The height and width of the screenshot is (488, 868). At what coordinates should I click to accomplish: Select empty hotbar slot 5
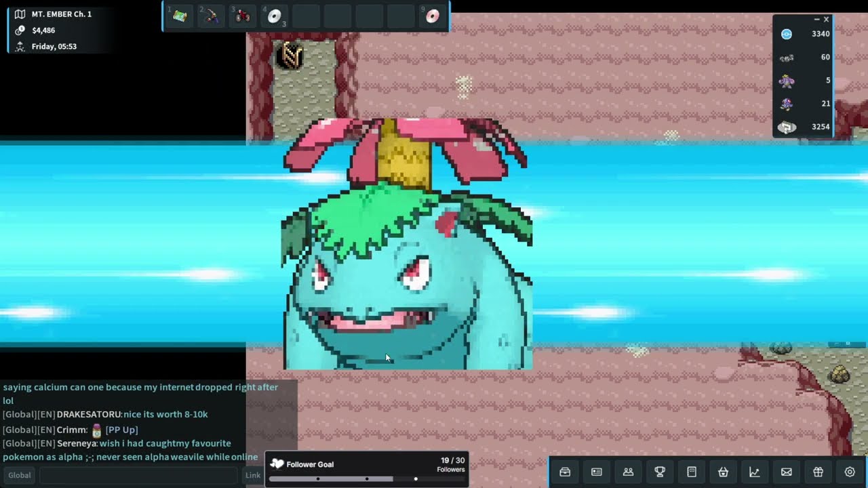click(x=306, y=16)
